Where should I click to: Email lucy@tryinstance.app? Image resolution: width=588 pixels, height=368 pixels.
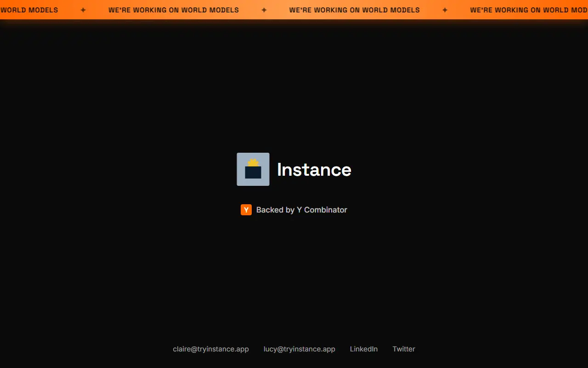[300, 349]
